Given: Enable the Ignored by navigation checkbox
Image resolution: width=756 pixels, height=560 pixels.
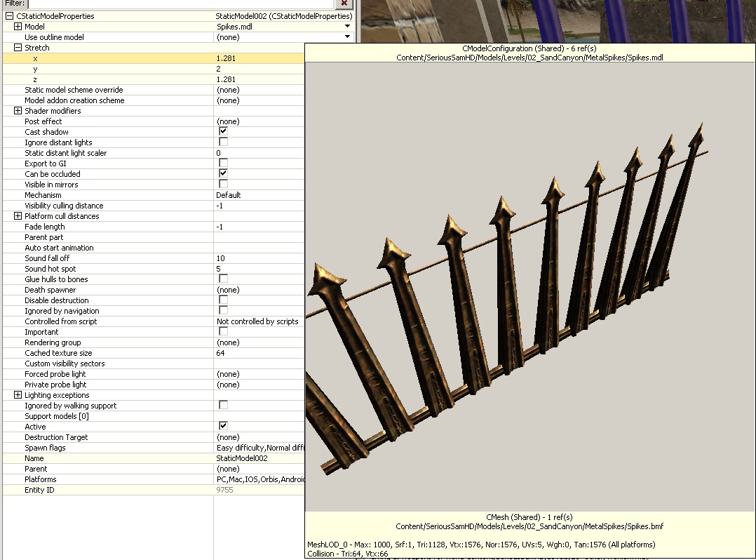Looking at the screenshot, I should click(223, 310).
